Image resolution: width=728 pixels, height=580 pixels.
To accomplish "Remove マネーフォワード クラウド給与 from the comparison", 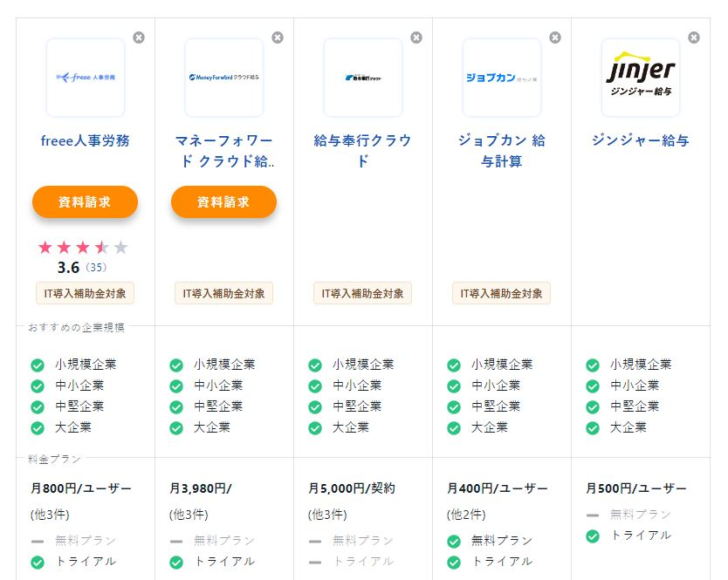I will (x=278, y=38).
